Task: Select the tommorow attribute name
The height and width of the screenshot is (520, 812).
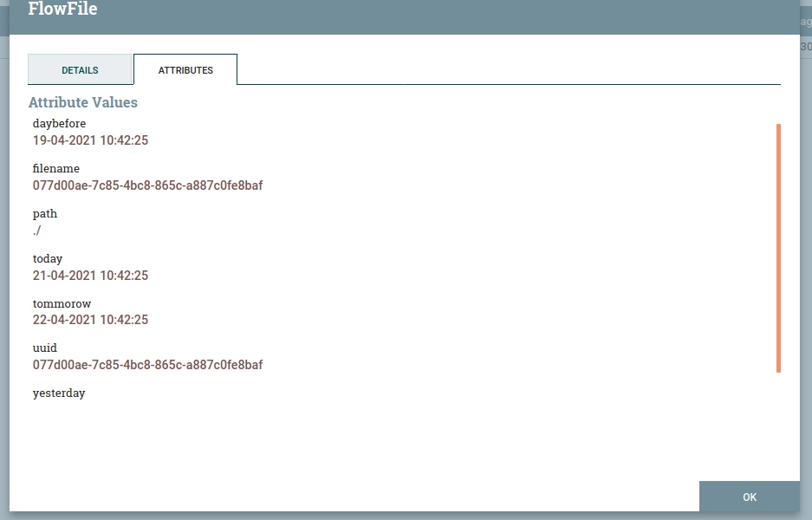Action: (62, 304)
